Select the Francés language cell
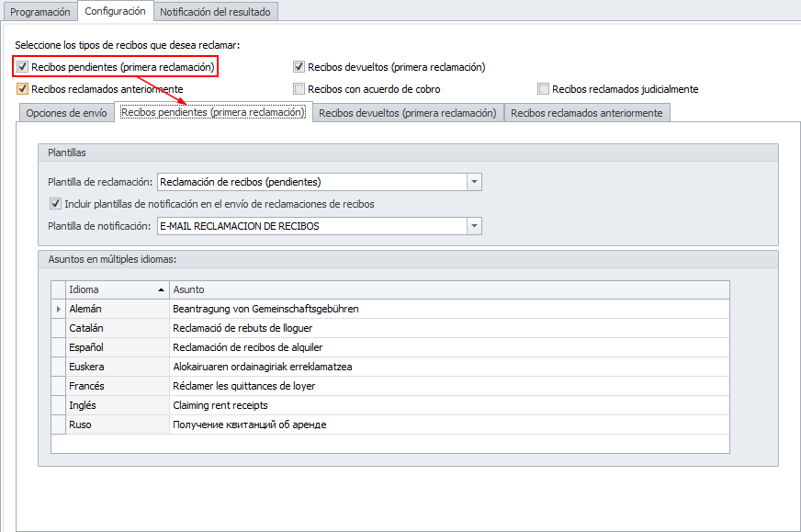 [x=118, y=386]
